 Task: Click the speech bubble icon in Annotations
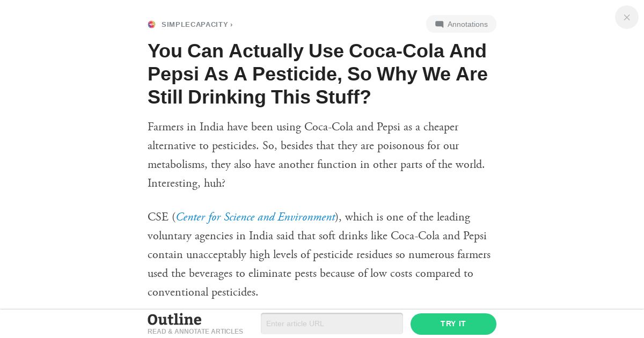[x=440, y=24]
